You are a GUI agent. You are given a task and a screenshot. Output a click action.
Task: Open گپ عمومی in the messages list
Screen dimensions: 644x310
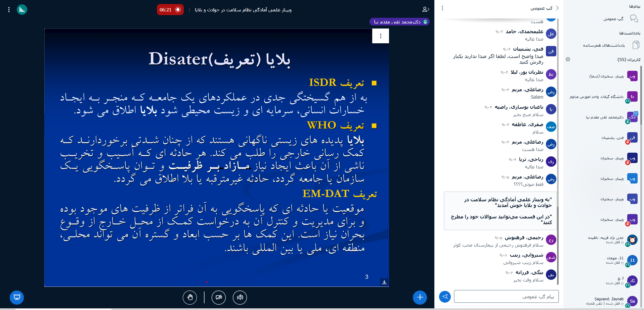point(621,19)
